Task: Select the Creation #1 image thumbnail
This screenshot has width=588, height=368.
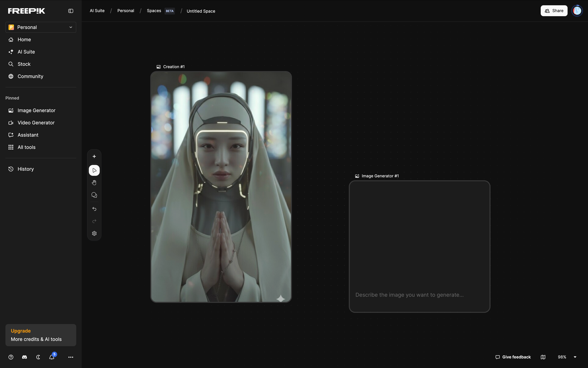Action: coord(221,187)
